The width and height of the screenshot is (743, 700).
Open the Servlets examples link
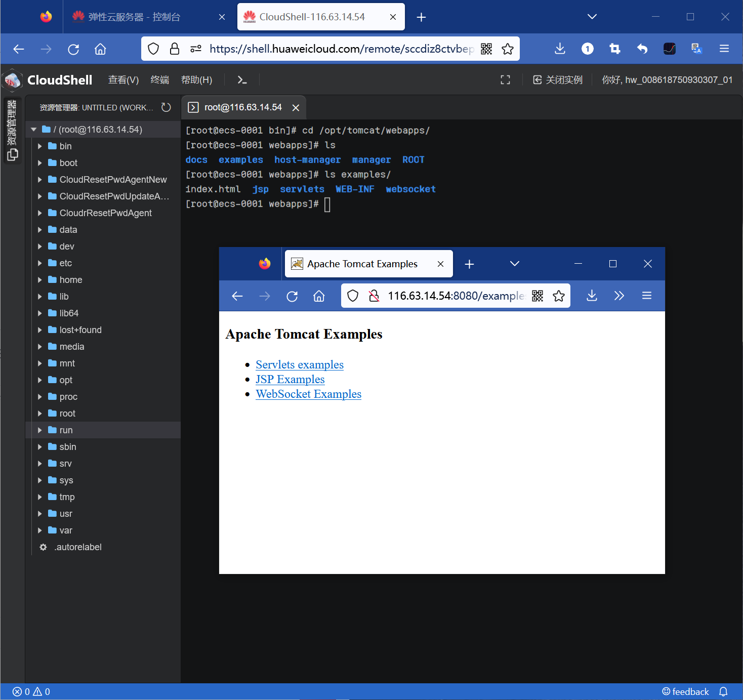click(x=300, y=364)
